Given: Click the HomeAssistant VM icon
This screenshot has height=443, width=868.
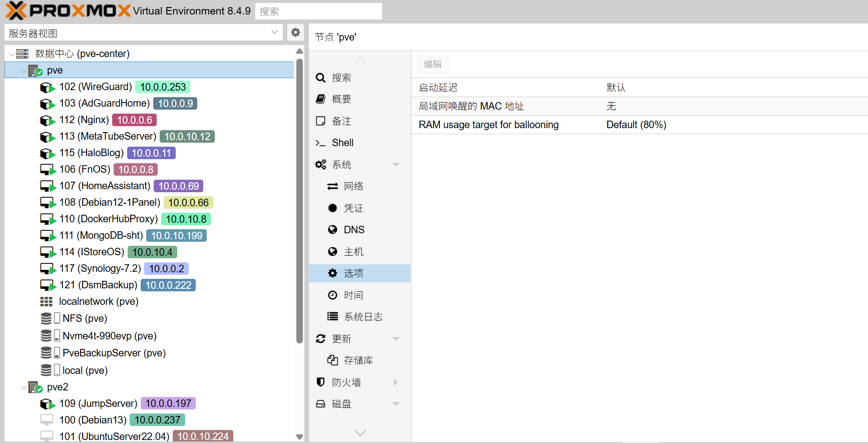Looking at the screenshot, I should (48, 186).
